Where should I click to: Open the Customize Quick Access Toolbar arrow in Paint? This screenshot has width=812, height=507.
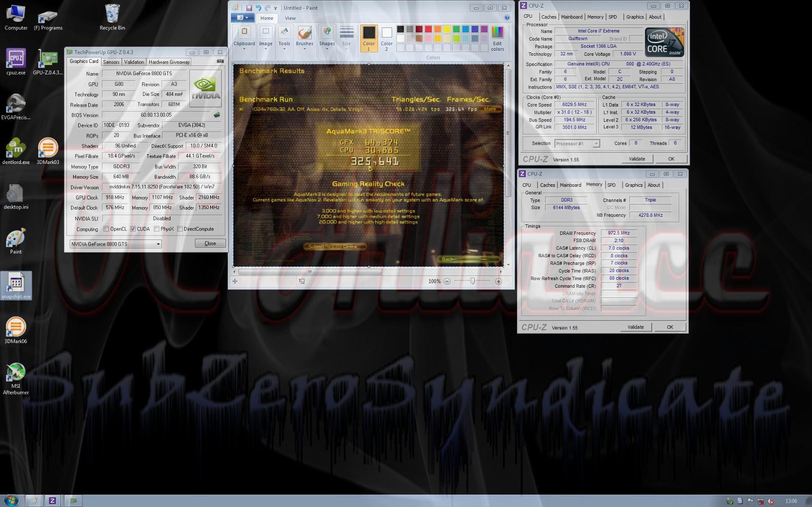point(276,8)
